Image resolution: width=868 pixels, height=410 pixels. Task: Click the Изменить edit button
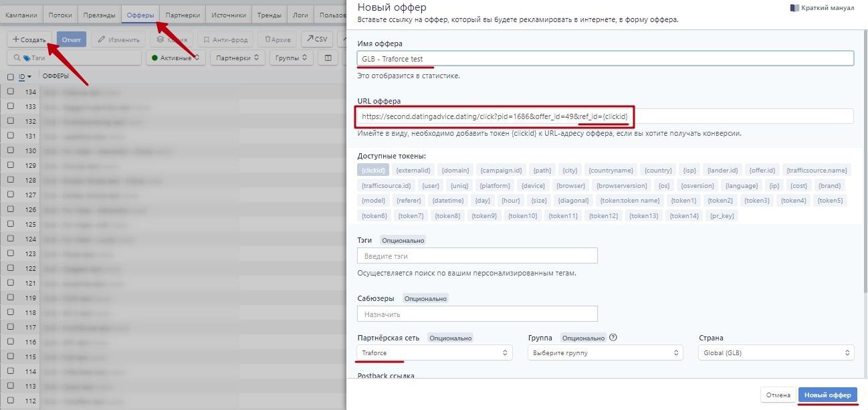tap(118, 39)
